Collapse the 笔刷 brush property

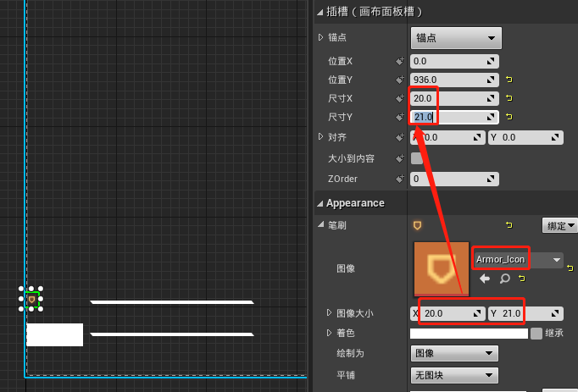[x=320, y=224]
